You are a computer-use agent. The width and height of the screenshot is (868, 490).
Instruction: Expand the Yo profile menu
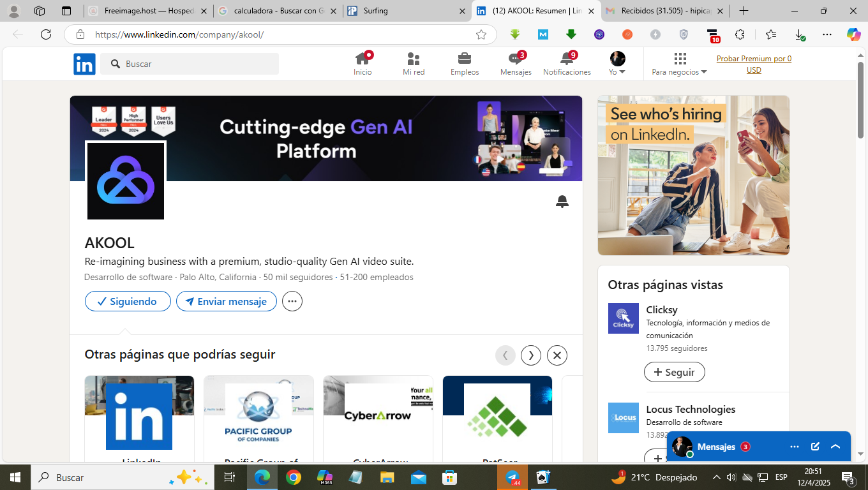click(x=617, y=64)
